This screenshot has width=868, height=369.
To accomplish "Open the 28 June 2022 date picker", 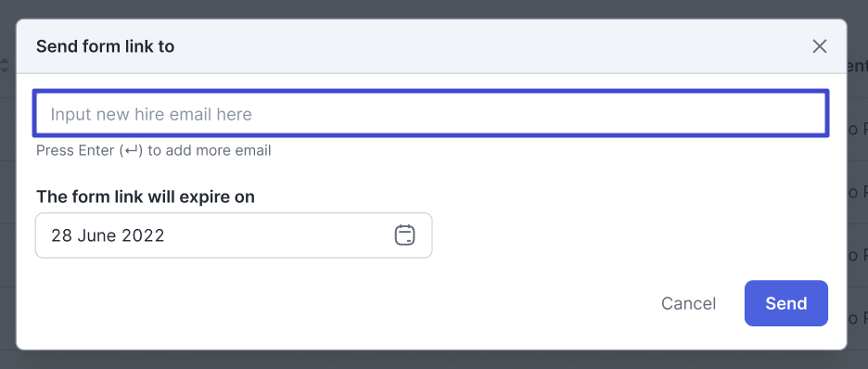I will [x=234, y=235].
